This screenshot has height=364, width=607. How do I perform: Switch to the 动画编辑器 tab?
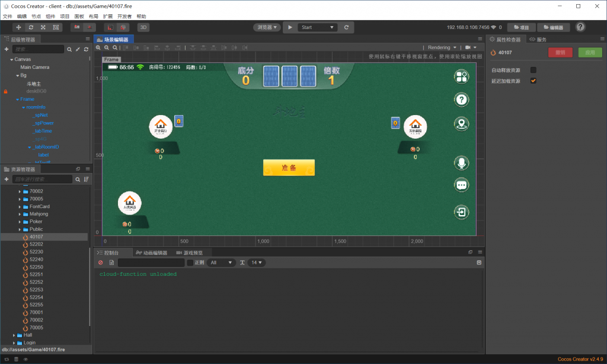tap(152, 253)
